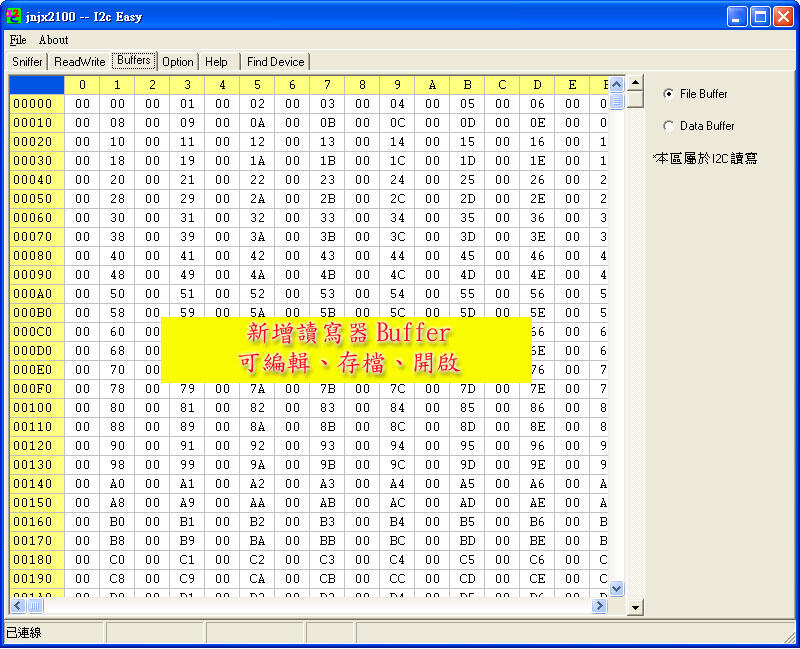Click the grid's scroll down arrow
The width and height of the screenshot is (800, 649).
(616, 588)
